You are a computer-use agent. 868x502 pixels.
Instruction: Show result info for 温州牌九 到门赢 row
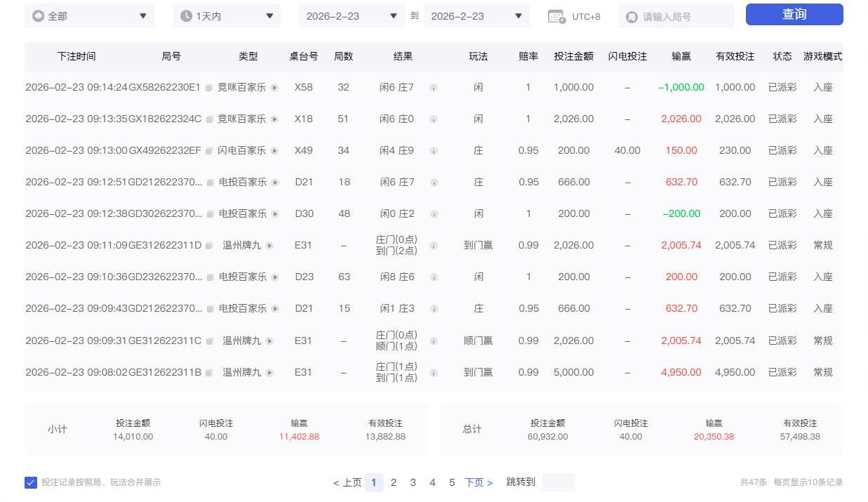434,245
